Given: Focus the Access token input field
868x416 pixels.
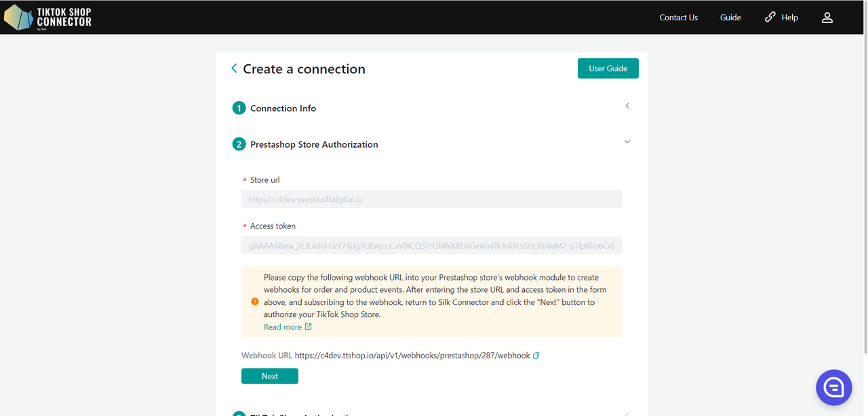Looking at the screenshot, I should (431, 245).
